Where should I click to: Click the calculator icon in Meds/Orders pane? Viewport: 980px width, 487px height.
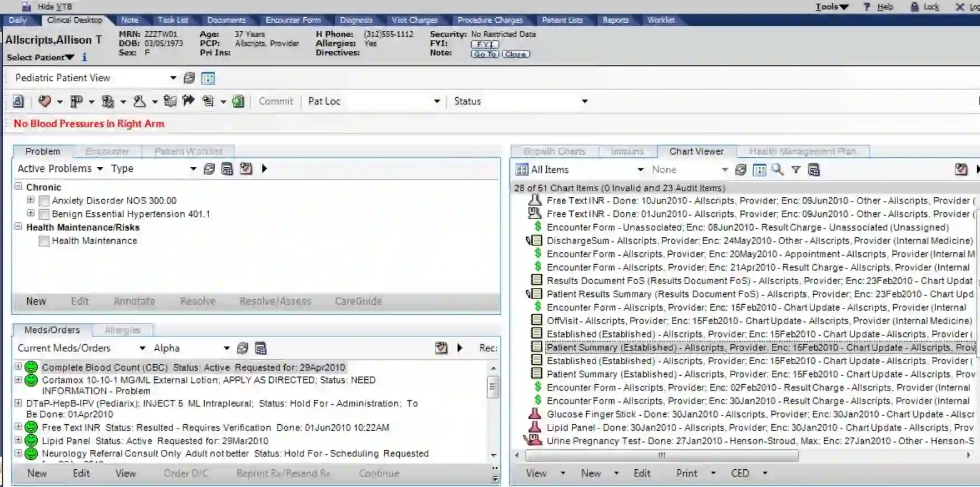[260, 348]
